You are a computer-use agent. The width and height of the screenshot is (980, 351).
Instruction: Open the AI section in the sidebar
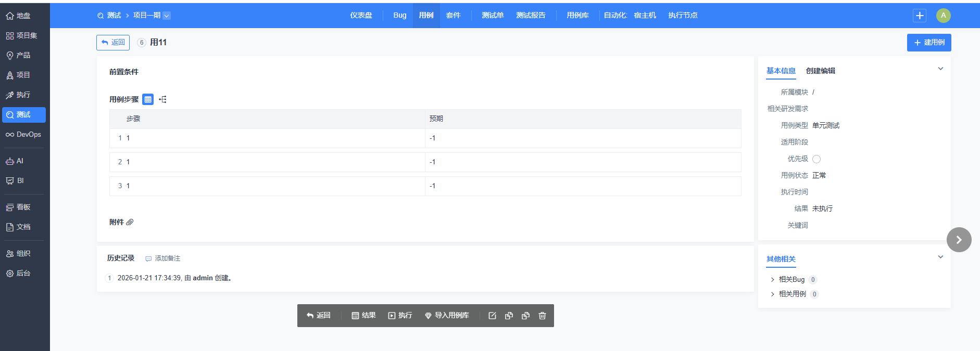point(15,161)
